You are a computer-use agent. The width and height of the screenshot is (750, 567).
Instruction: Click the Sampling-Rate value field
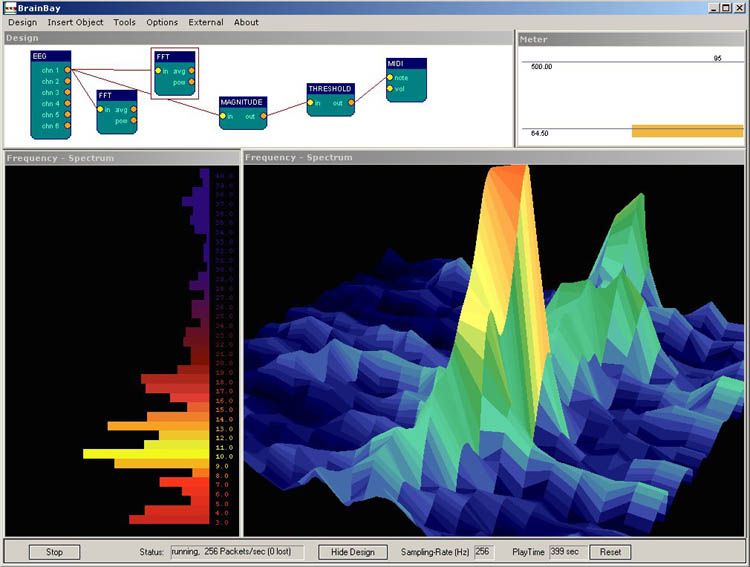[x=483, y=552]
